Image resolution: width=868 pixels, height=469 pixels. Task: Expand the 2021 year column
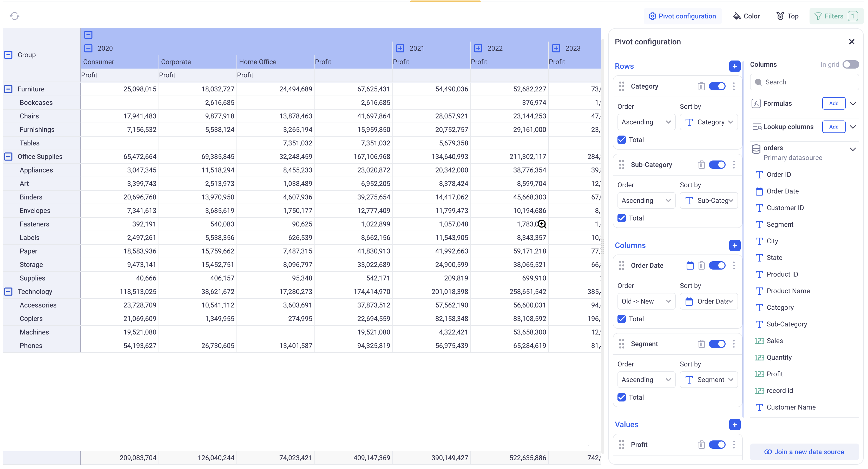[x=400, y=48]
